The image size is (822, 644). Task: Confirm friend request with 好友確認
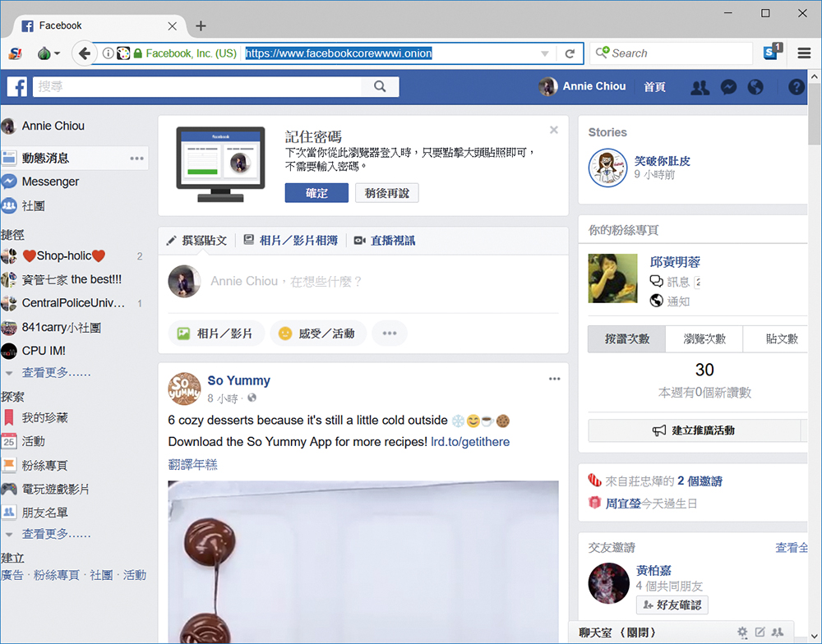coord(672,605)
